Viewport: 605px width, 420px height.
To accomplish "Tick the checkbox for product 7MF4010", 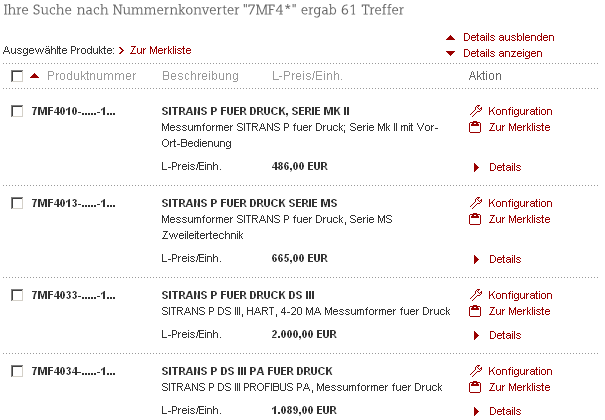I will [x=17, y=111].
